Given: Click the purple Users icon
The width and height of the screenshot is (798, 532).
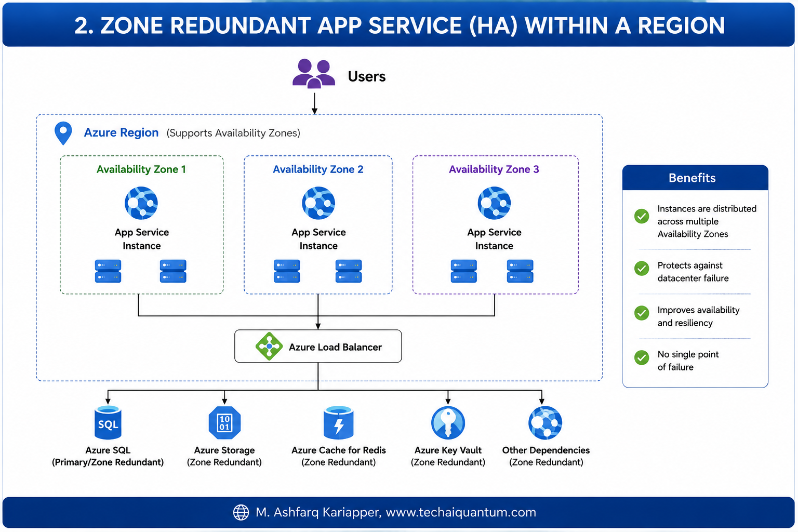Looking at the screenshot, I should (x=314, y=73).
